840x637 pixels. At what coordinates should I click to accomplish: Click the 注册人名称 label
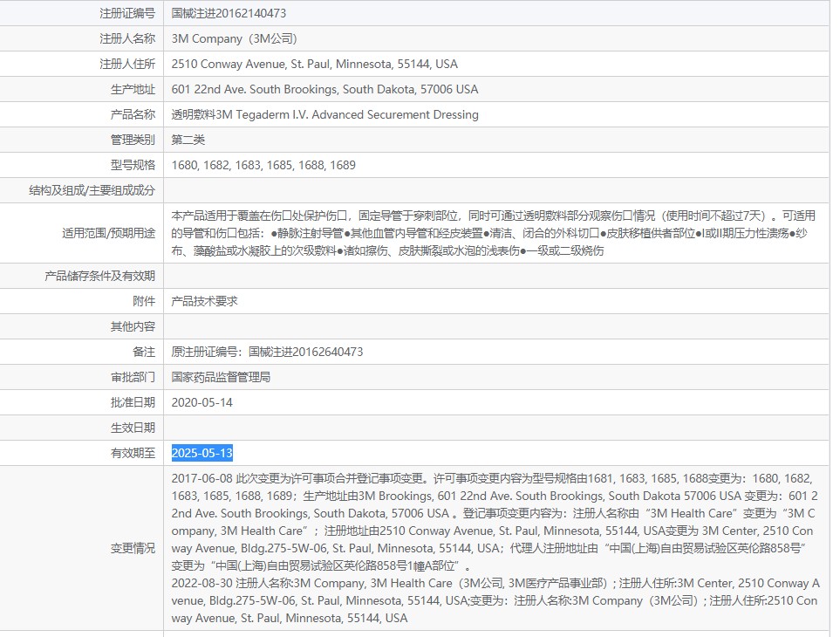[127, 38]
